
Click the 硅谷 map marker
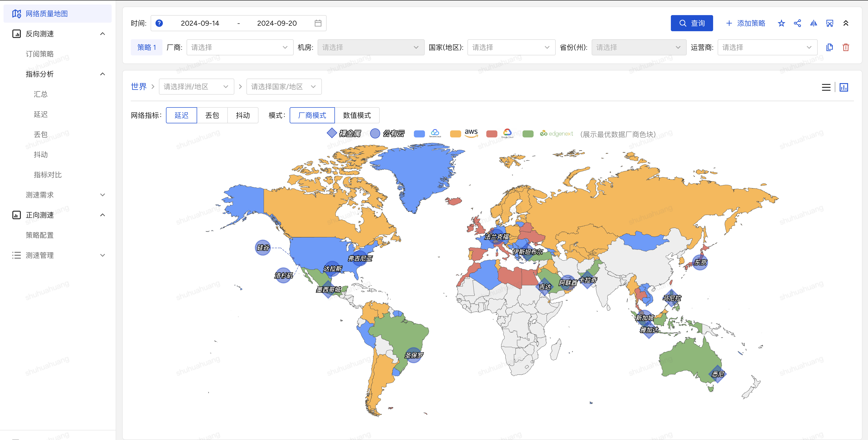(x=263, y=248)
